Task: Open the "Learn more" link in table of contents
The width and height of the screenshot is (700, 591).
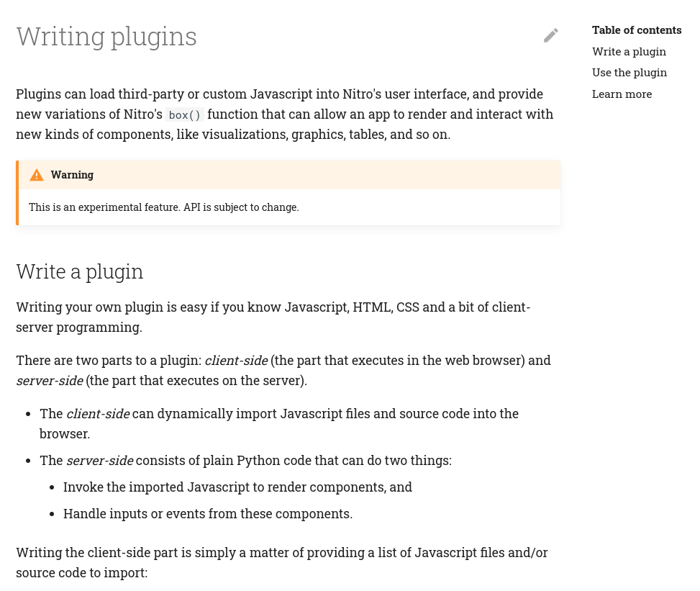Action: pyautogui.click(x=622, y=94)
